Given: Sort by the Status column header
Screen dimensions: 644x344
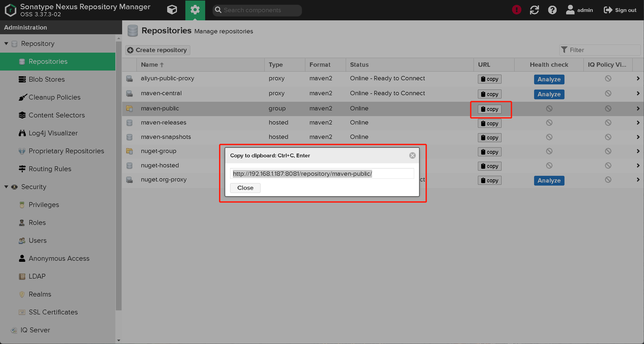Looking at the screenshot, I should coord(410,65).
